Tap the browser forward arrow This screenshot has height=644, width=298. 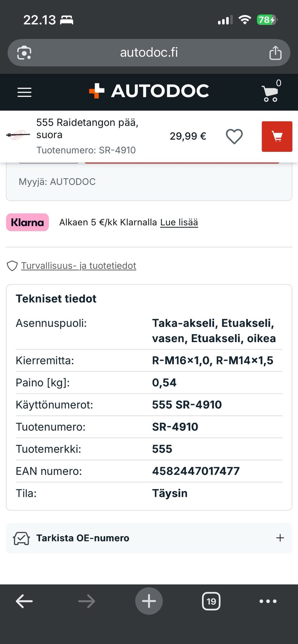tap(87, 601)
